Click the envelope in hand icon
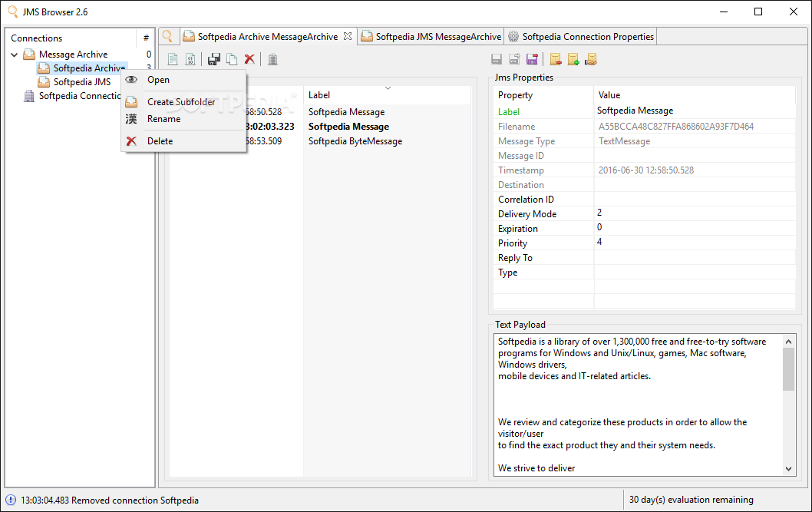Image resolution: width=812 pixels, height=512 pixels. point(591,60)
